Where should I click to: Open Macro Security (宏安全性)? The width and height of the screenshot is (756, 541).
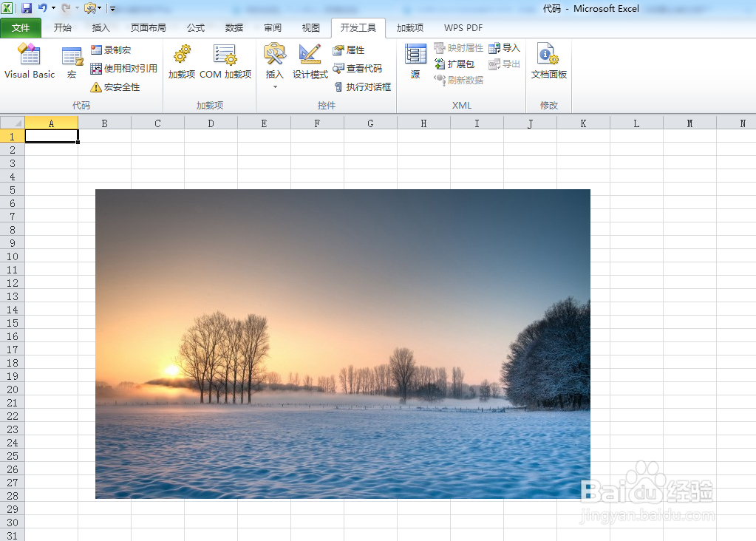[x=115, y=87]
